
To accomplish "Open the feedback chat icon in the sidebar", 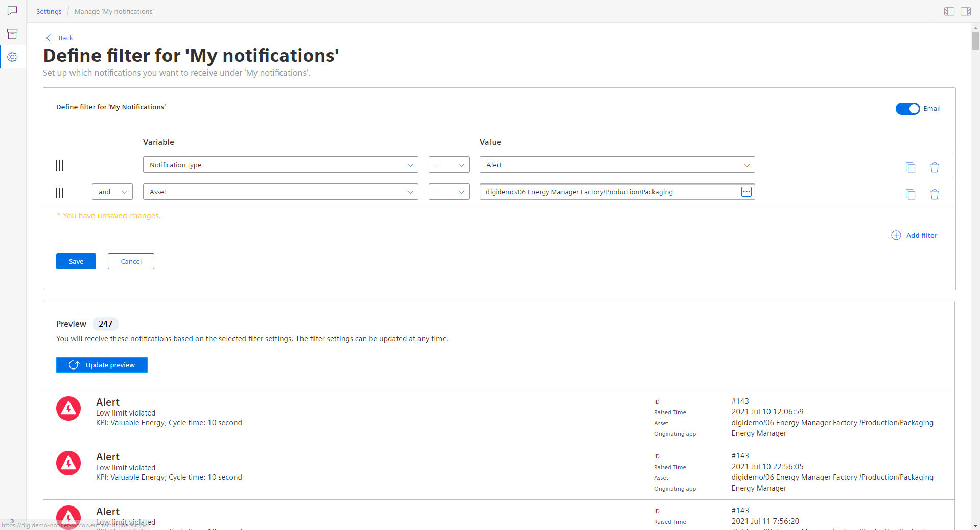I will coord(13,11).
